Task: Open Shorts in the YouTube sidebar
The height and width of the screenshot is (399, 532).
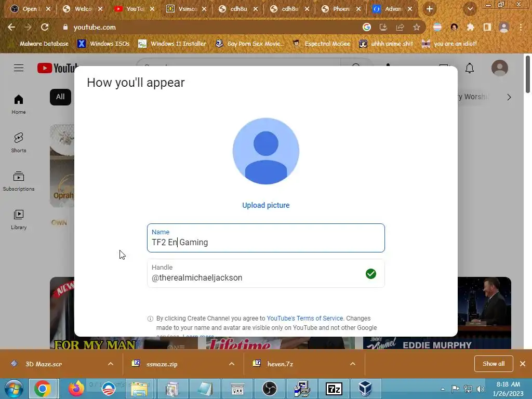Action: (19, 142)
